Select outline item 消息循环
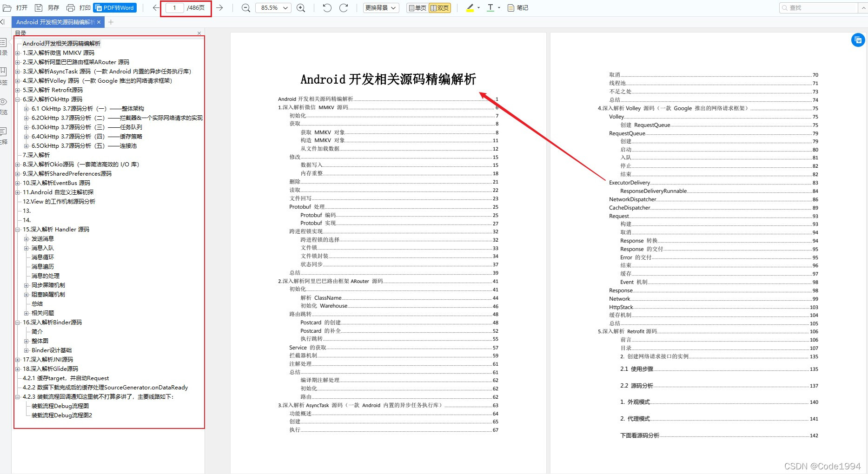The image size is (868, 474). click(43, 257)
